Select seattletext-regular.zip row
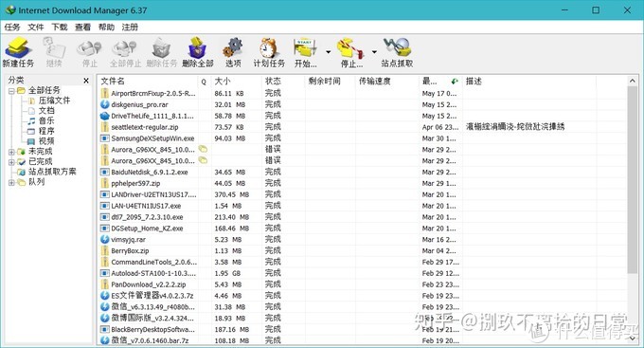644x348 pixels. click(363, 127)
